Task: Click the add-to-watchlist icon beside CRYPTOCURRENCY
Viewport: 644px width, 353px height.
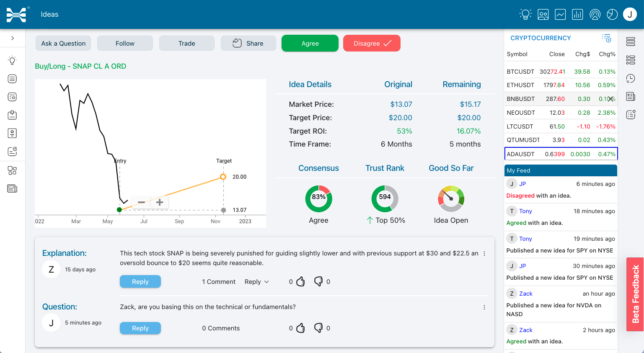Action: 607,38
